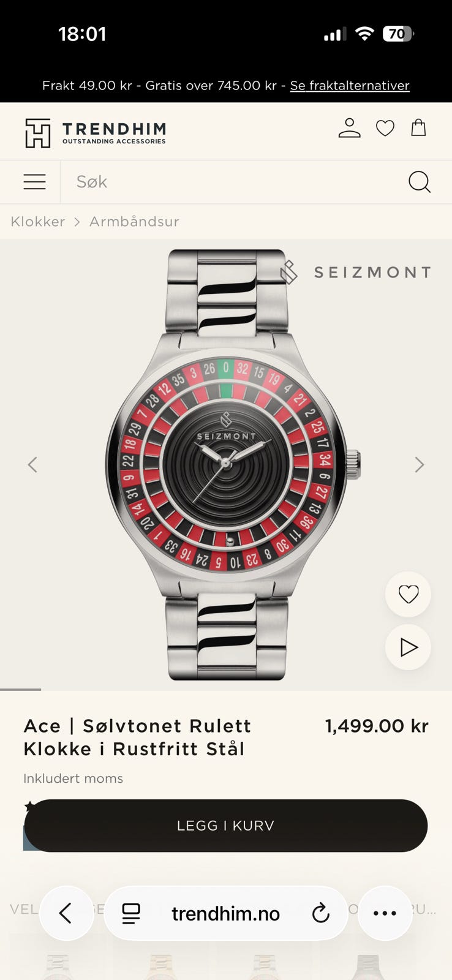Reload the page in browser bar

[x=320, y=913]
